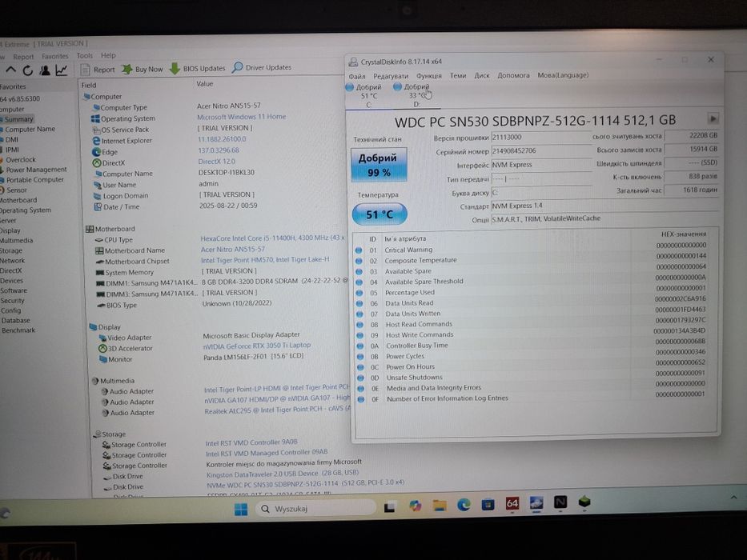
Task: Click the user icon in AIDA64 toolbar
Action: pos(45,70)
